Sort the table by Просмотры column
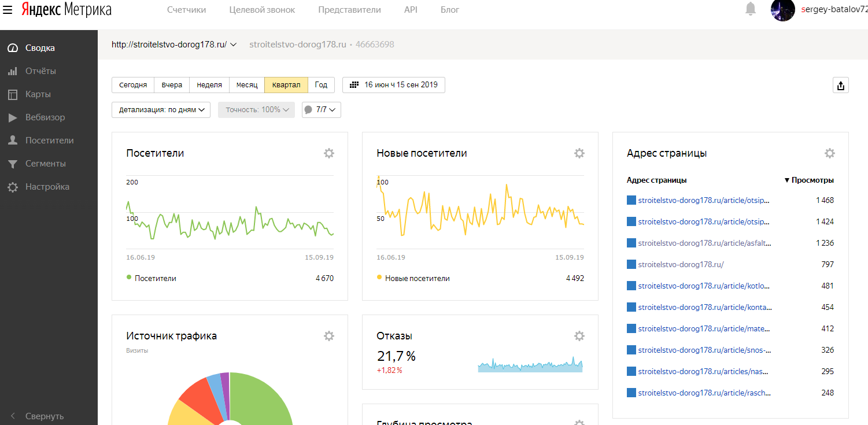The height and width of the screenshot is (425, 868). [x=809, y=180]
